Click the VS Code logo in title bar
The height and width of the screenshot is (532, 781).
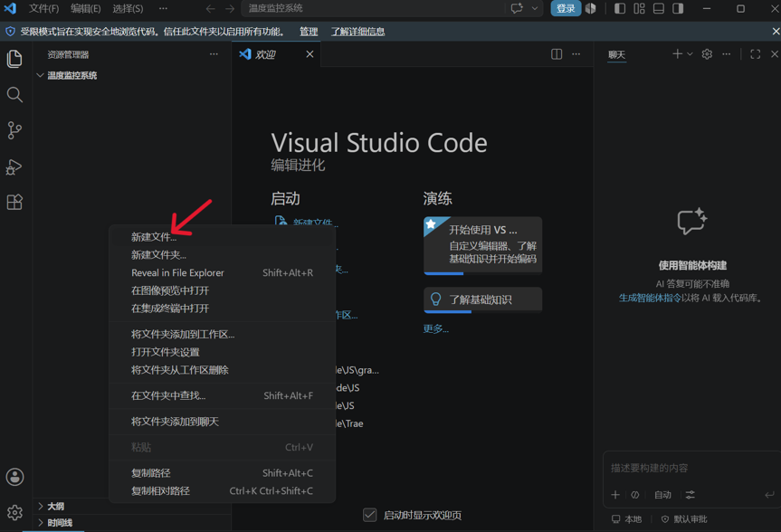(11, 8)
